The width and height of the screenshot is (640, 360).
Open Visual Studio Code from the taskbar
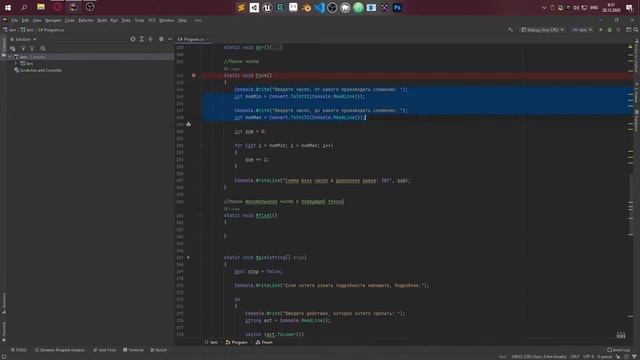(x=319, y=7)
